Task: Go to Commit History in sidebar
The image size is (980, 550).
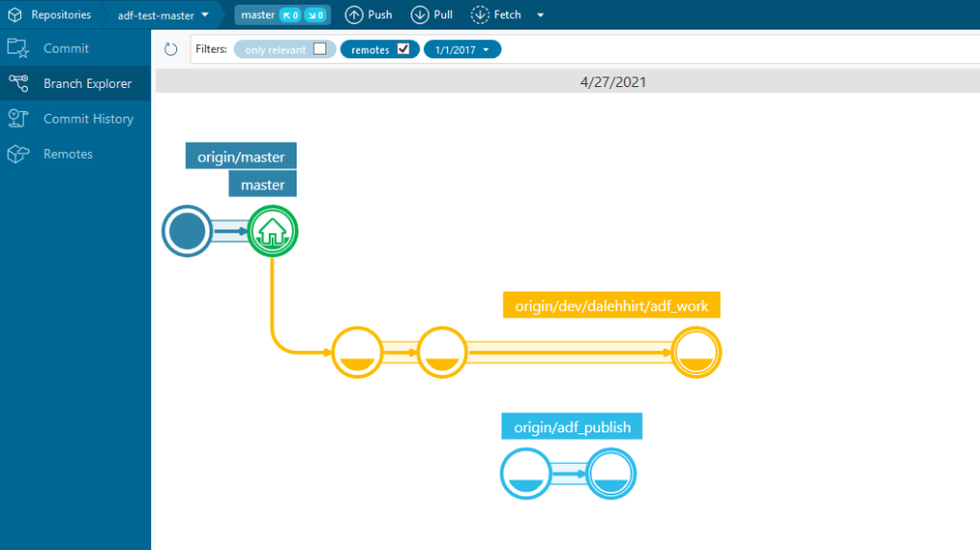Action: coord(88,119)
